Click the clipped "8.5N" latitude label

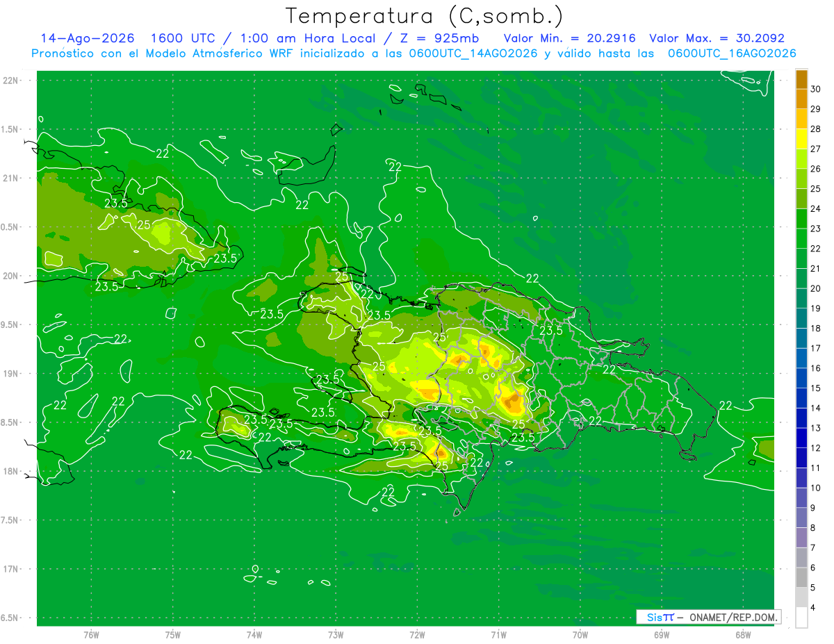10,423
